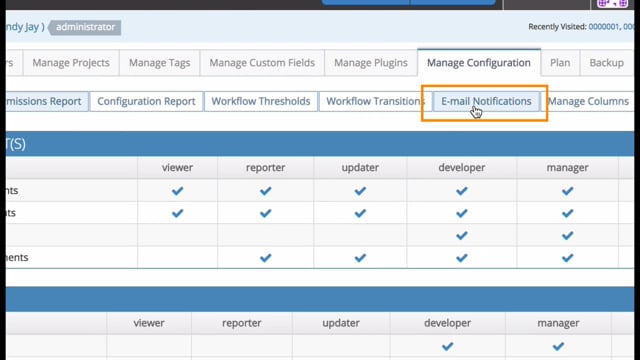Click updater checkmark in the 'nents' row
640x360 pixels.
tap(360, 258)
